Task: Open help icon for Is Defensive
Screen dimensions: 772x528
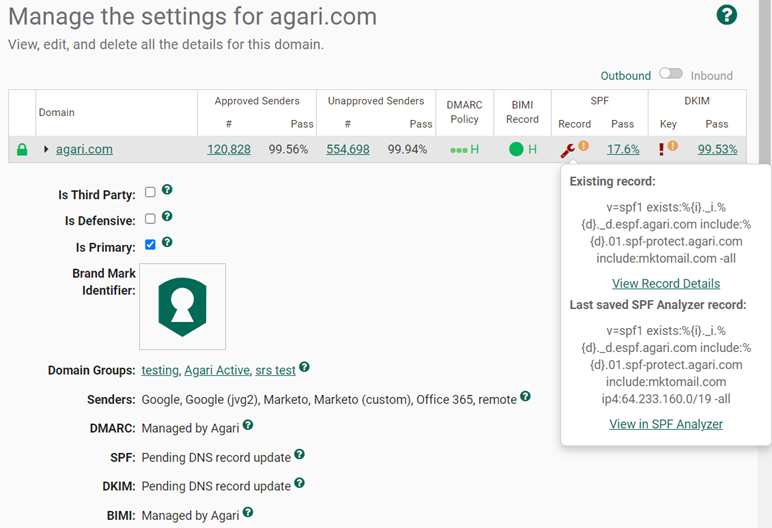Action: (167, 216)
